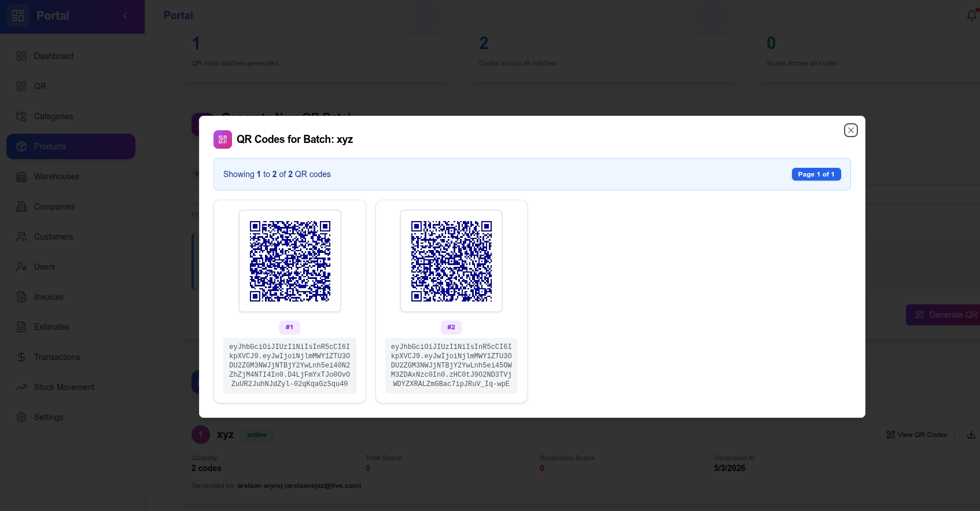Click the Companies building icon
Viewport: 980px width, 511px height.
(x=21, y=207)
